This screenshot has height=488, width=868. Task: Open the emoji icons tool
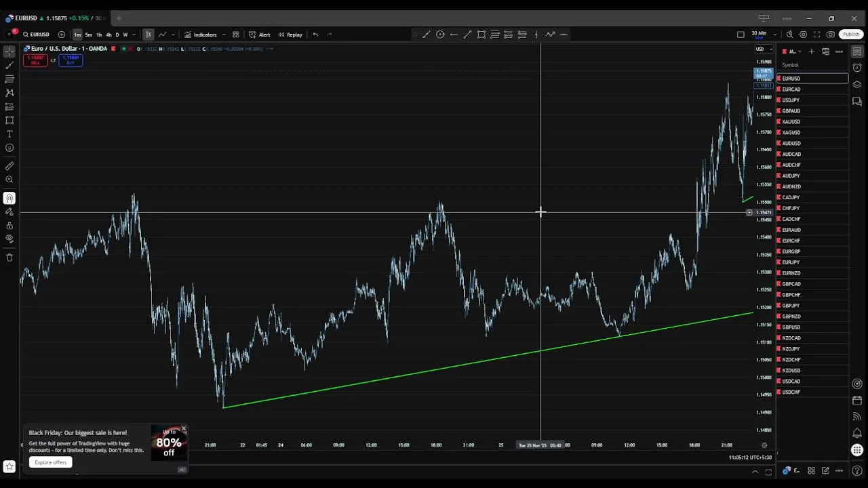click(x=9, y=148)
